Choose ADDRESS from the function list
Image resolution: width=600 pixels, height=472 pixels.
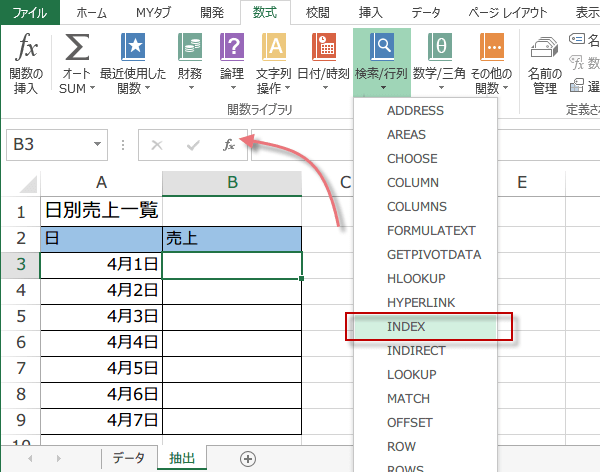[x=426, y=111]
